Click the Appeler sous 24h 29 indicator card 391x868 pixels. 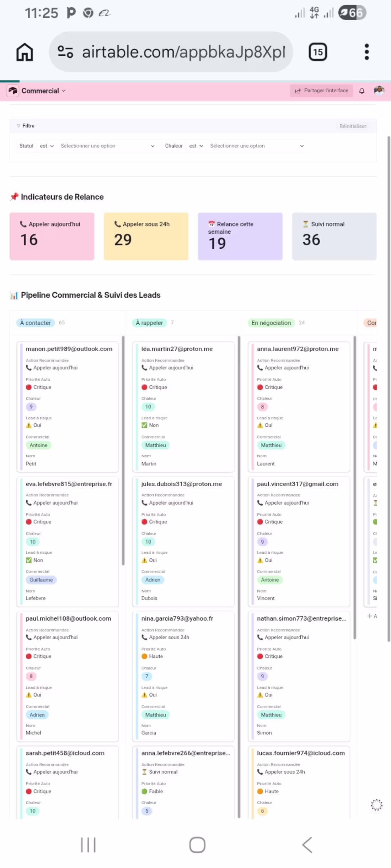[x=146, y=236]
